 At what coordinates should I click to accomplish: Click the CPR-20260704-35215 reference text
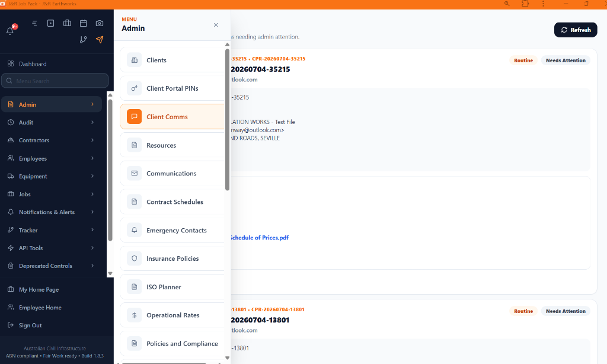click(x=279, y=59)
